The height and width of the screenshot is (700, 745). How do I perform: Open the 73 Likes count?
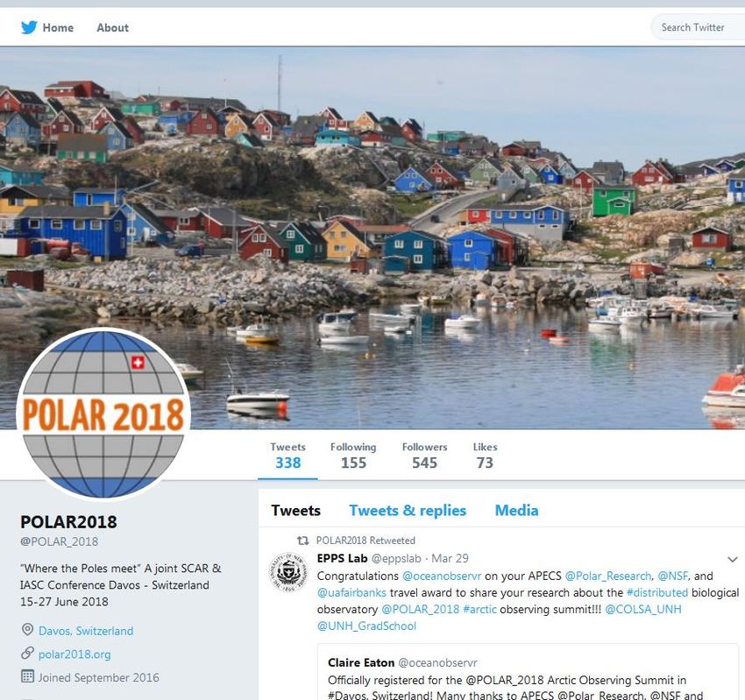pyautogui.click(x=485, y=456)
